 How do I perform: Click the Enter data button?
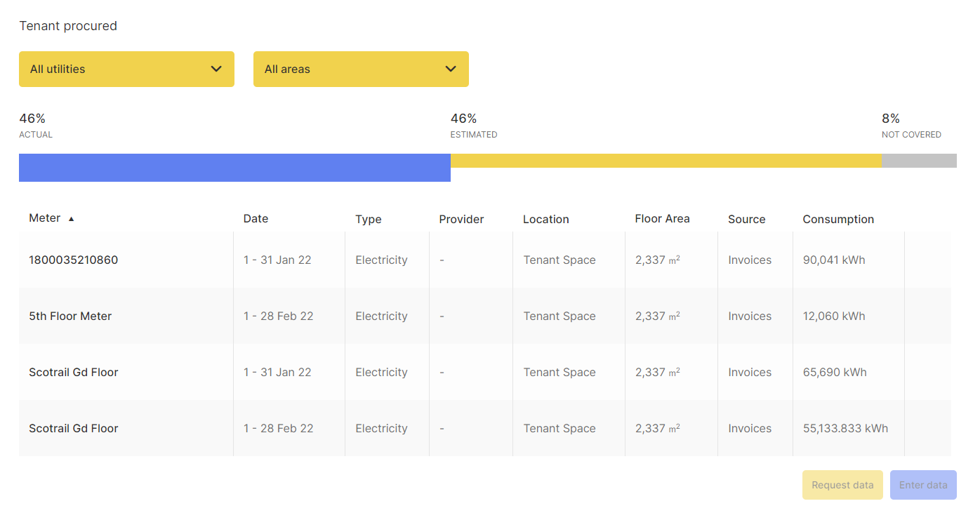click(x=922, y=485)
